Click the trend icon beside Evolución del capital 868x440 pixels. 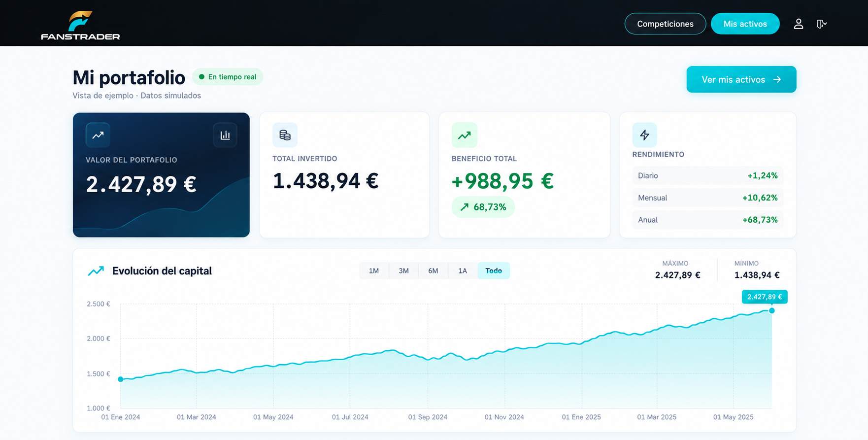(x=96, y=271)
